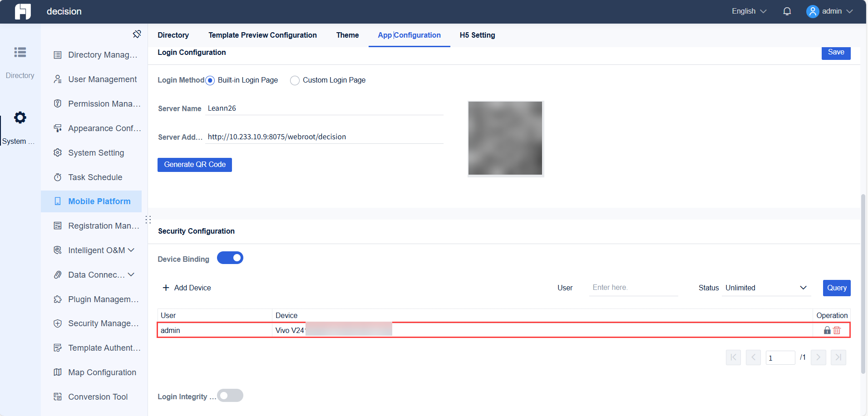This screenshot has width=868, height=416.
Task: Enable the Login Integrity switch
Action: [x=230, y=396]
